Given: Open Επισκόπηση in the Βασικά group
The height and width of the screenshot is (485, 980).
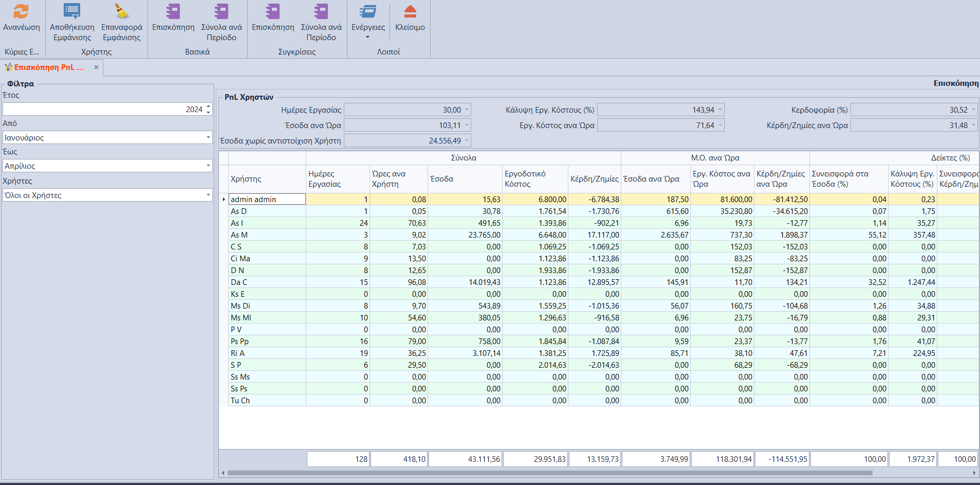Looking at the screenshot, I should click(173, 11).
